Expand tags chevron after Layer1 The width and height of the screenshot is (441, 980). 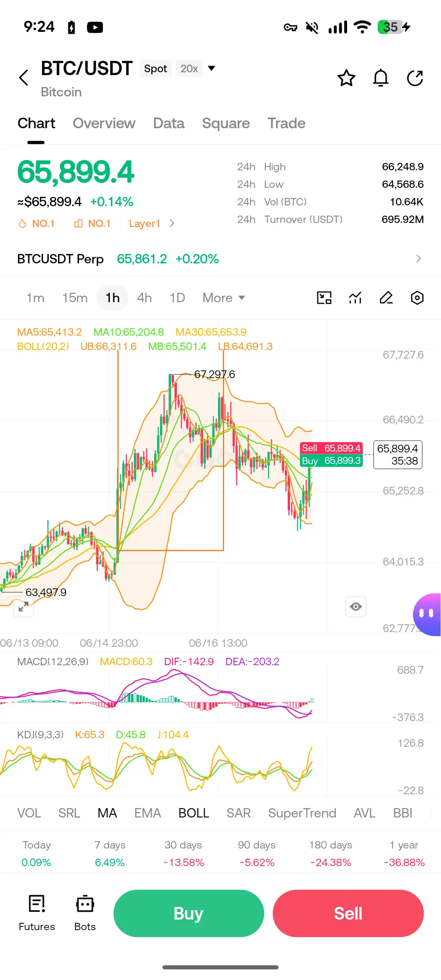tap(172, 223)
